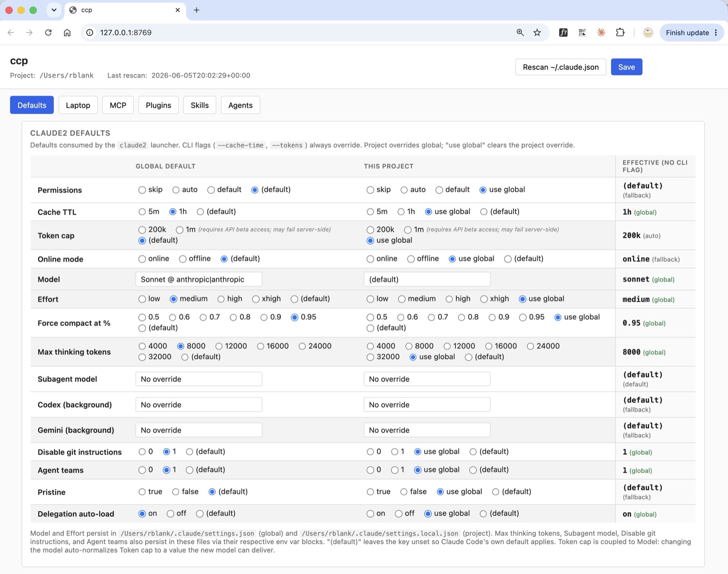Open the Agents tab
Image resolution: width=728 pixels, height=574 pixels.
240,105
